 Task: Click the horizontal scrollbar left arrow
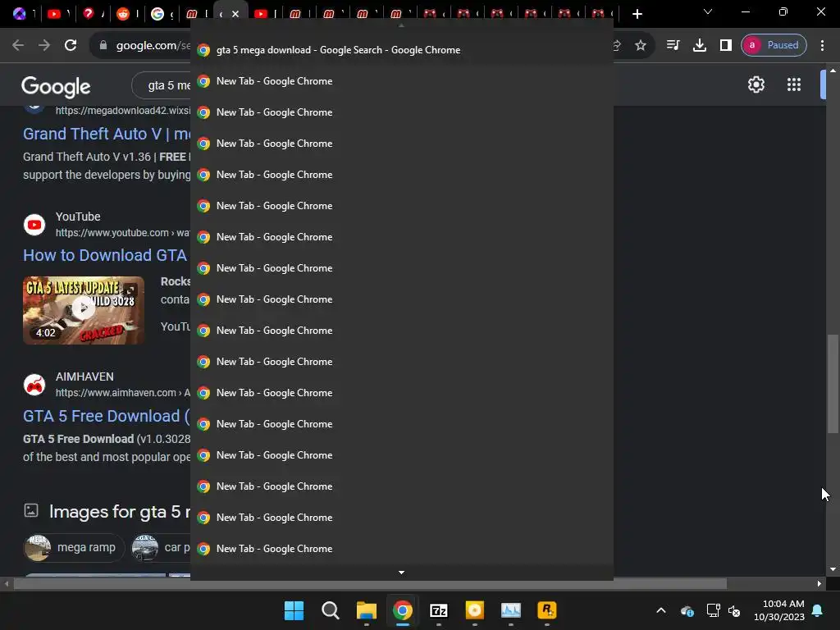[x=7, y=583]
